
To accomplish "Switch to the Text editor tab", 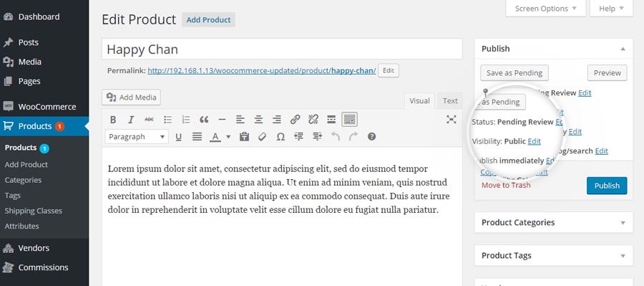I will [450, 101].
